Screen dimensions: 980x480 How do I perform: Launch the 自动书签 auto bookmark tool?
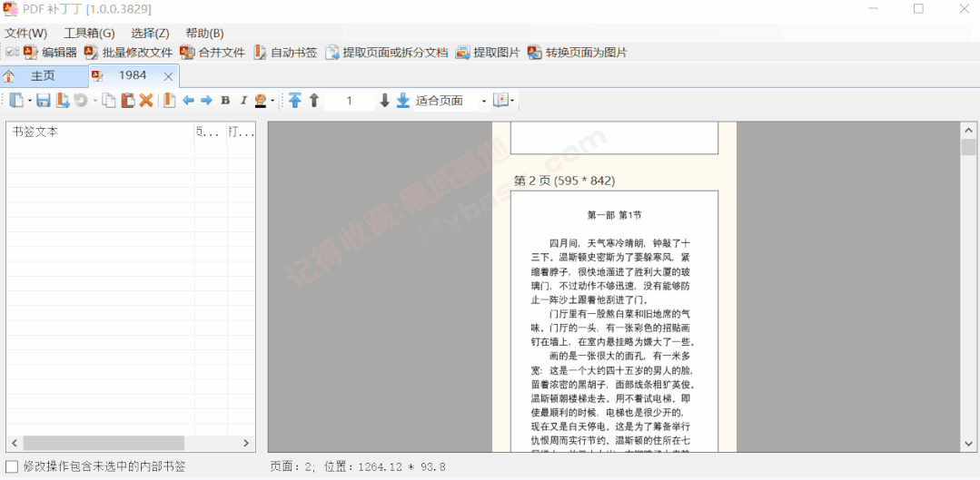click(x=285, y=53)
